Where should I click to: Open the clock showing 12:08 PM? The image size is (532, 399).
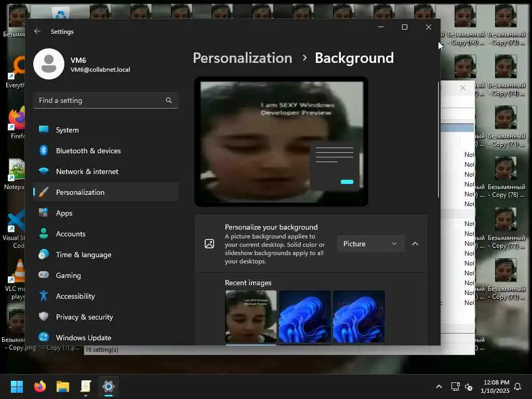(495, 387)
